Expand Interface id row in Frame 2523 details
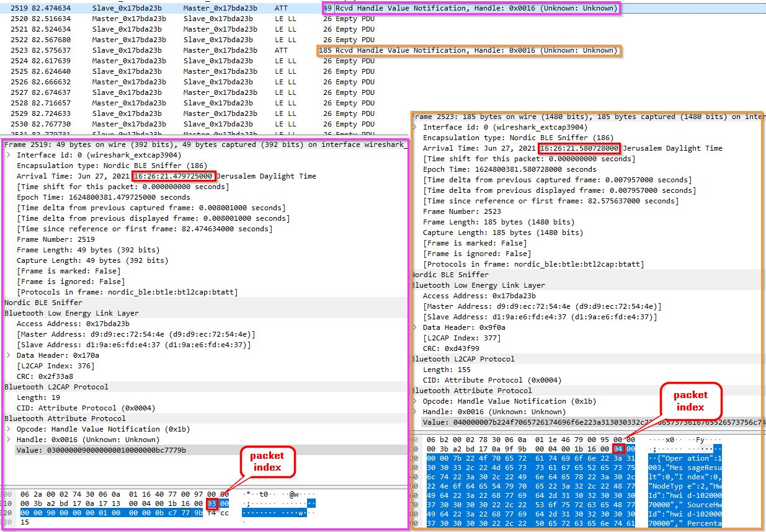Screen dimensions: 766x532 416,127
